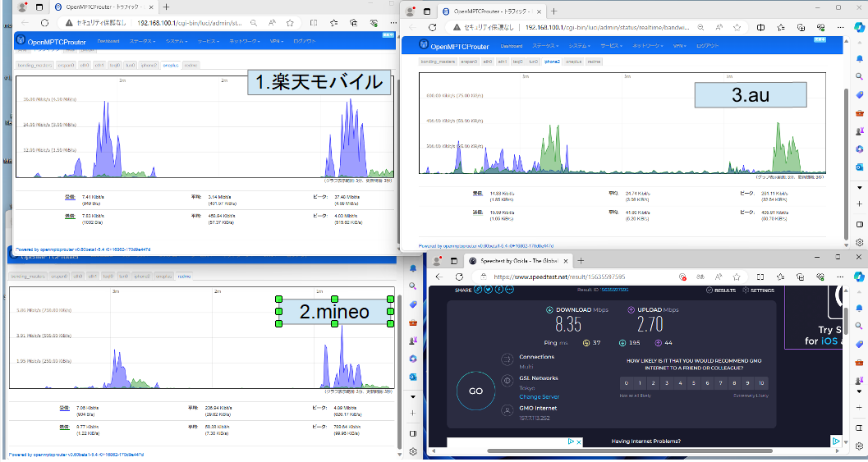Rate recommendation 0 on Speedtest survey
The width and height of the screenshot is (868, 462).
(x=627, y=383)
